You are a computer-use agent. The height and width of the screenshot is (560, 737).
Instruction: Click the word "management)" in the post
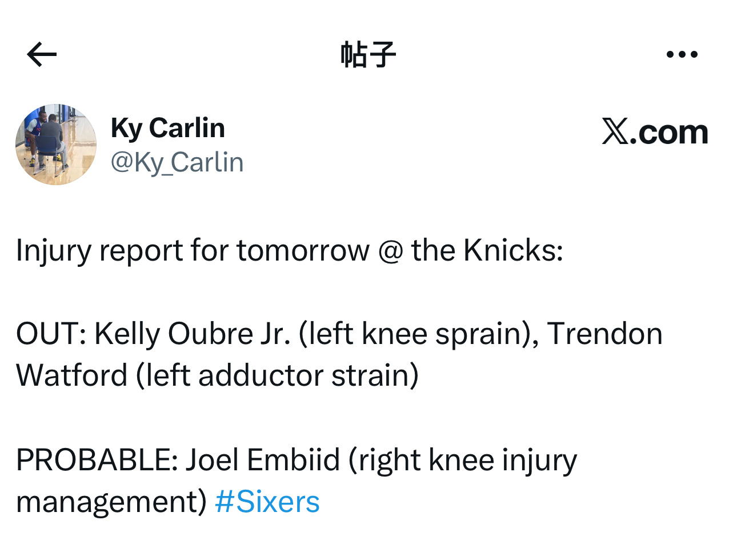[111, 502]
